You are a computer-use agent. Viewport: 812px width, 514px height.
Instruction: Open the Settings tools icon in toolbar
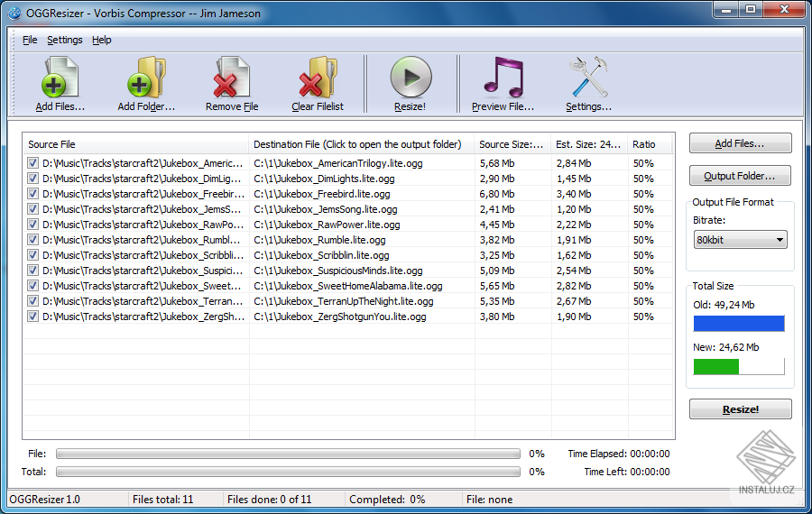[x=588, y=78]
